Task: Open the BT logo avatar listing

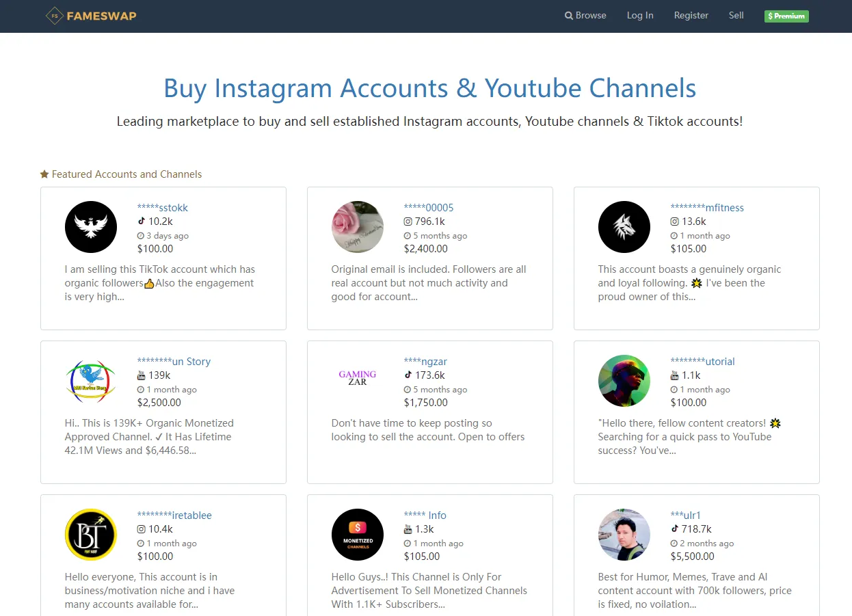Action: click(x=91, y=535)
